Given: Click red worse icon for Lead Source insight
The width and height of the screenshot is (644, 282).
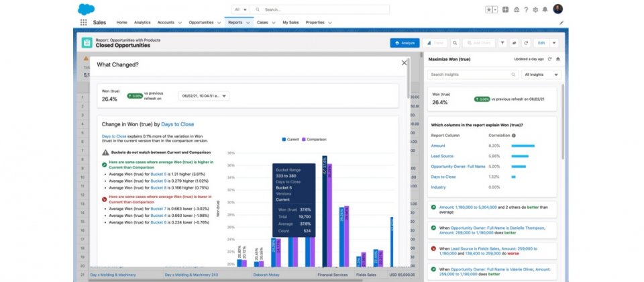Looking at the screenshot, I should [434, 248].
